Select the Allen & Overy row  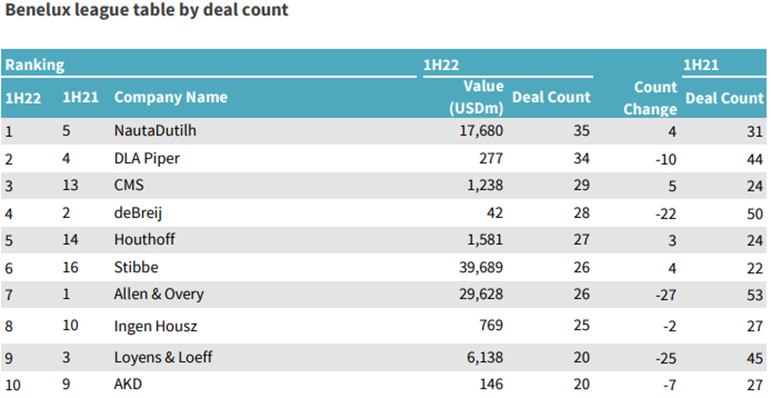coord(384,294)
